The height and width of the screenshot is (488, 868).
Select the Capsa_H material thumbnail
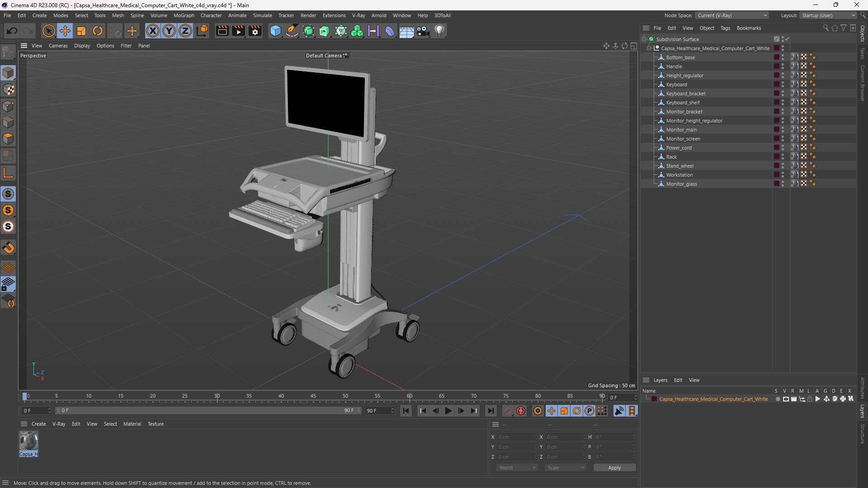pyautogui.click(x=28, y=441)
